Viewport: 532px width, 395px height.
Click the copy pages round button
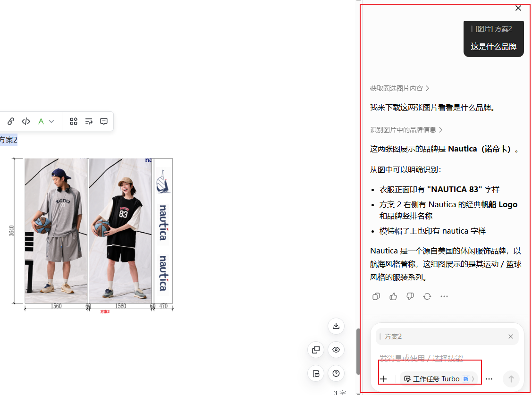[315, 350]
